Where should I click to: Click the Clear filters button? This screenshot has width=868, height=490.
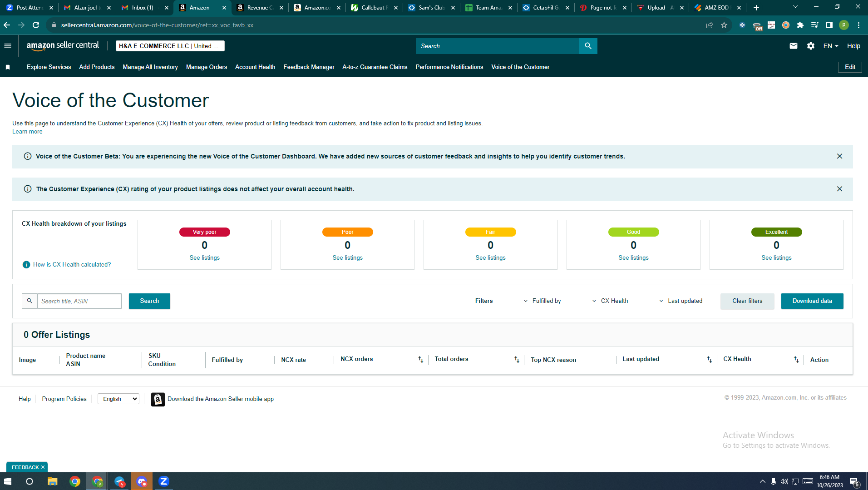click(x=747, y=301)
